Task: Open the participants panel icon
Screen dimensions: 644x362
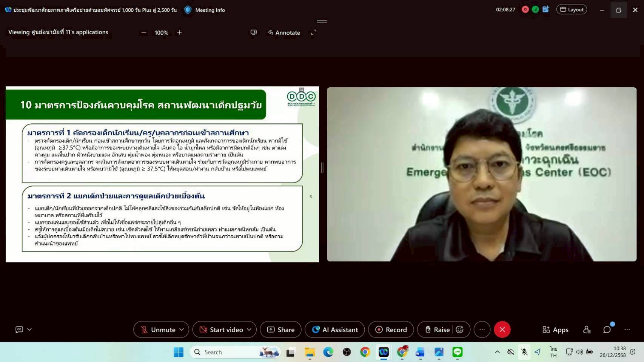Action: 587,330
